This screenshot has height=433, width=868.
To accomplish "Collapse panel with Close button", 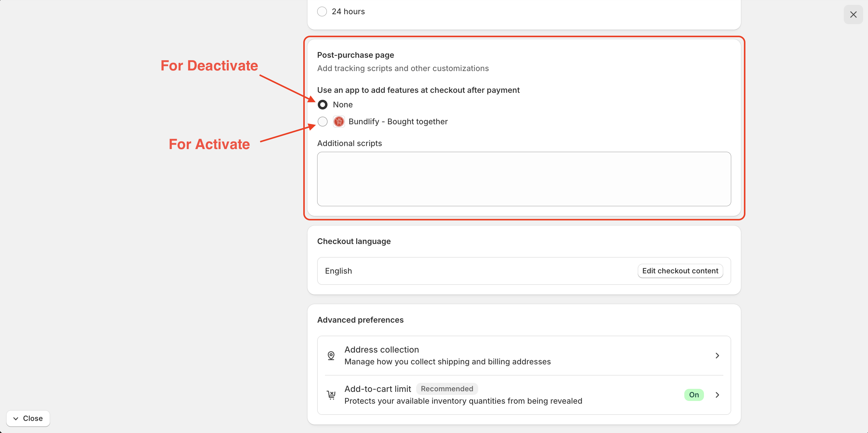I will (x=28, y=418).
